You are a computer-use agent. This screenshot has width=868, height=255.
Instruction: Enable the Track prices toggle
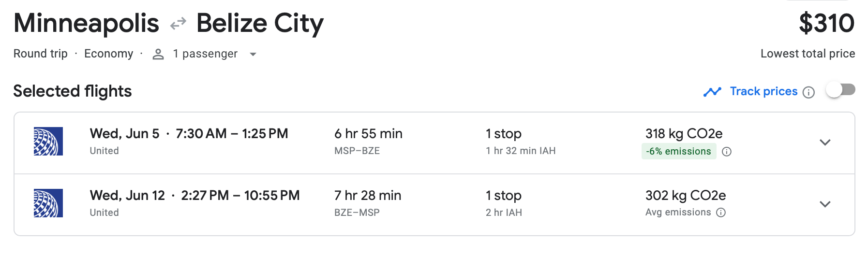pos(841,90)
